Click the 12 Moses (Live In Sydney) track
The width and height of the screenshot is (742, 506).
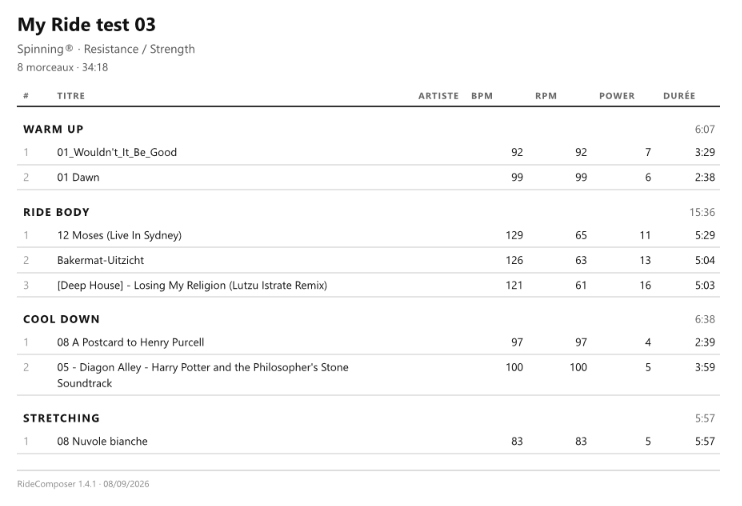point(368,235)
